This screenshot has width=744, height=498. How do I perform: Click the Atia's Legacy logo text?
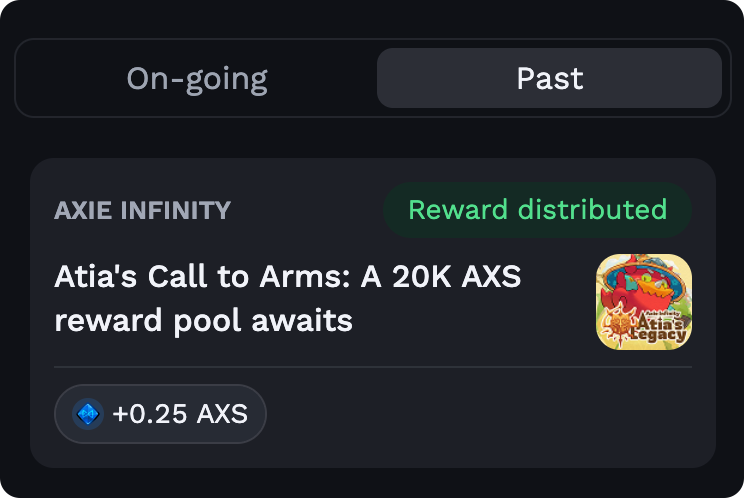[x=662, y=325]
